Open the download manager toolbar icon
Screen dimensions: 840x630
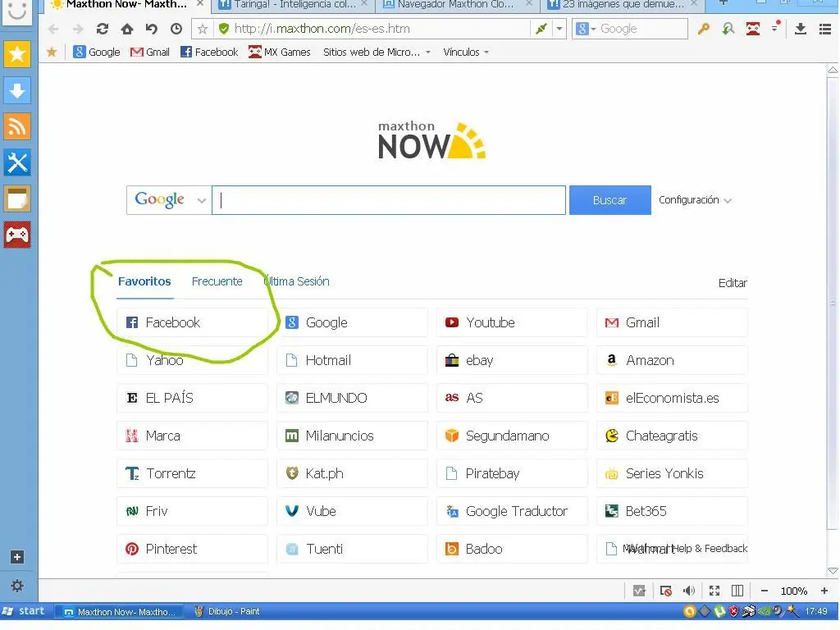[801, 29]
